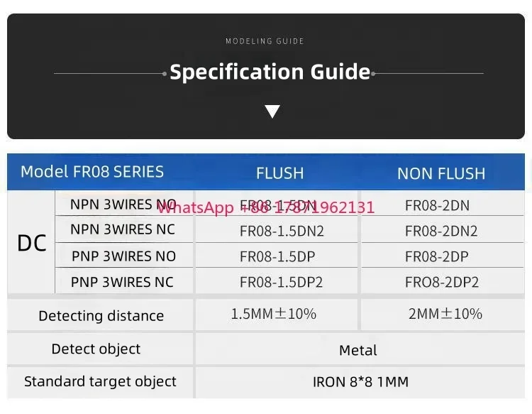Select the PNP 3WIRES NO row label

click(123, 256)
